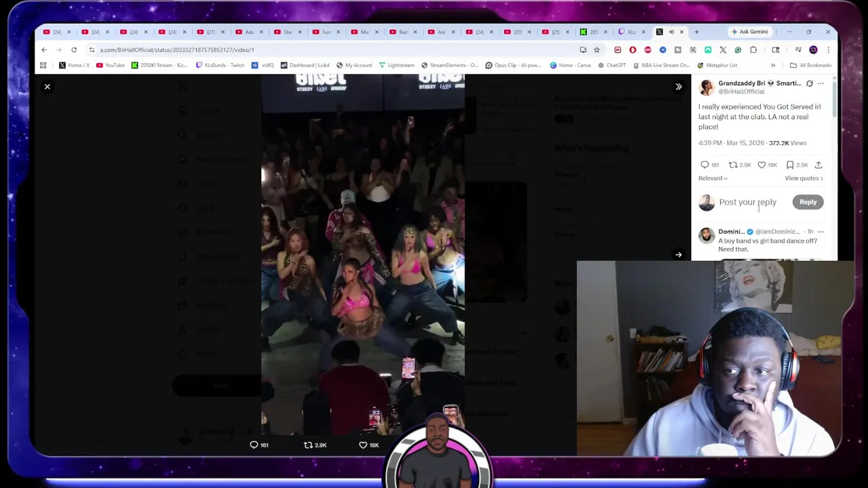Click the address bar URL
868x488 pixels.
[177, 49]
